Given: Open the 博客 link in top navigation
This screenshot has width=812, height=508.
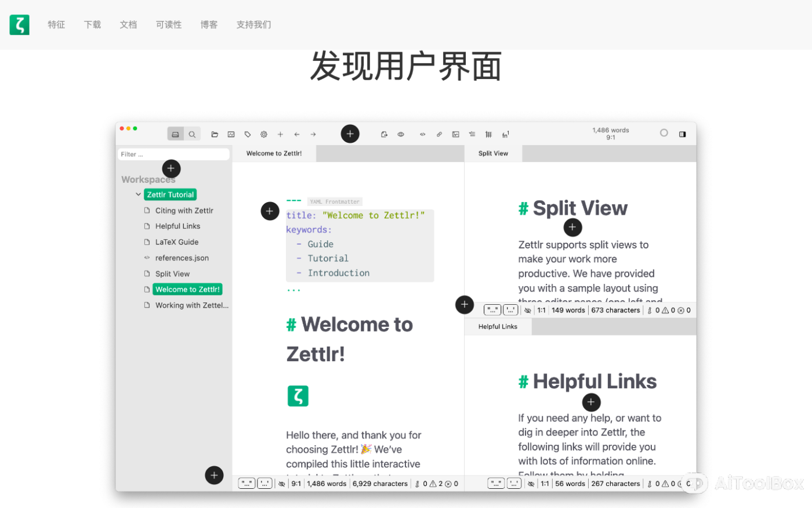Looking at the screenshot, I should (x=209, y=24).
